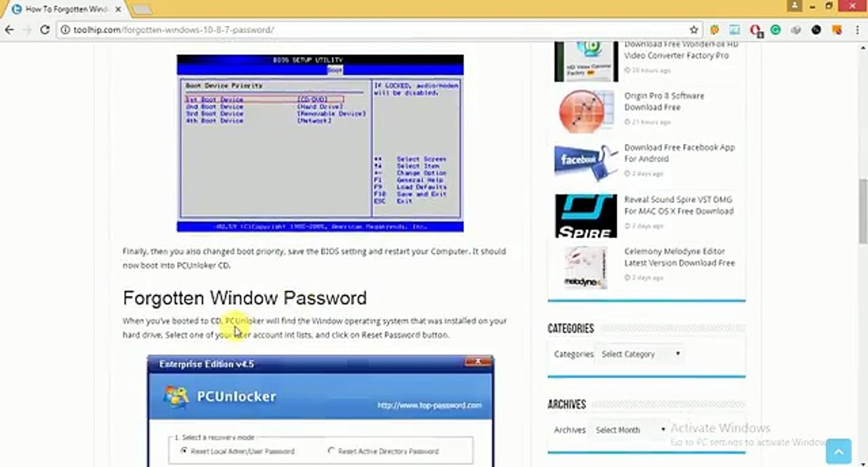The width and height of the screenshot is (868, 467).
Task: Bookmark this page with the star icon
Action: [694, 30]
